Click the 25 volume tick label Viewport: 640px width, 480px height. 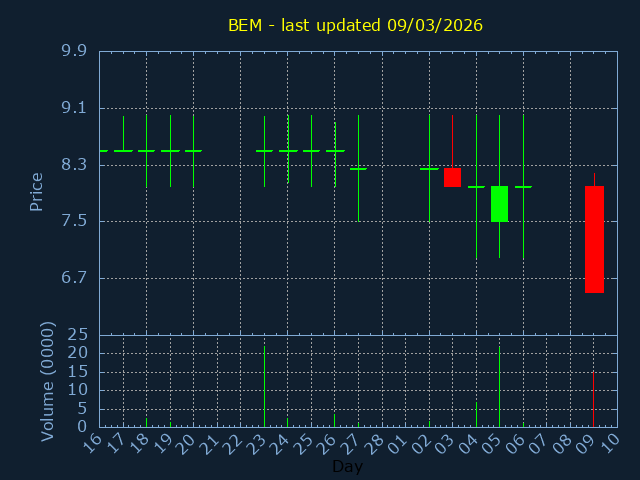(x=77, y=335)
